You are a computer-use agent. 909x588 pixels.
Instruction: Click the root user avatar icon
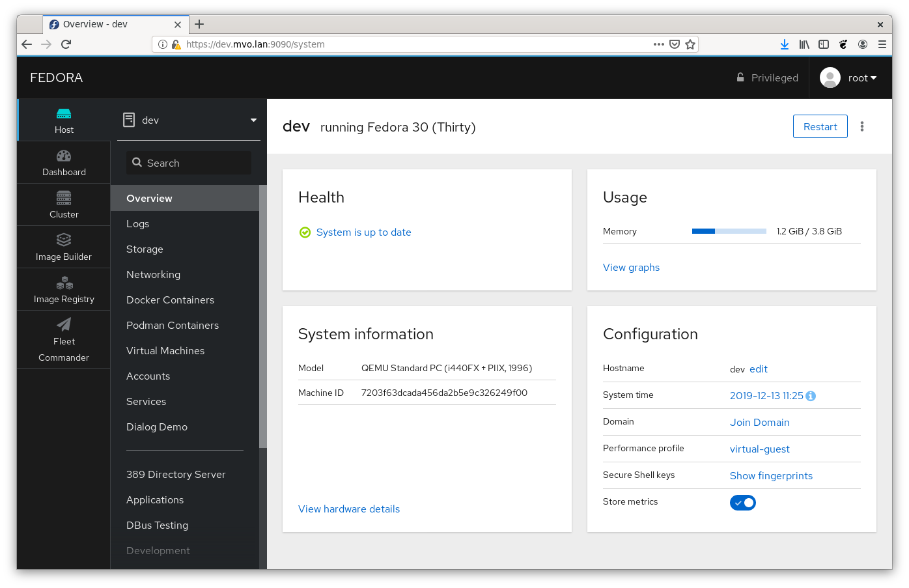pyautogui.click(x=830, y=77)
